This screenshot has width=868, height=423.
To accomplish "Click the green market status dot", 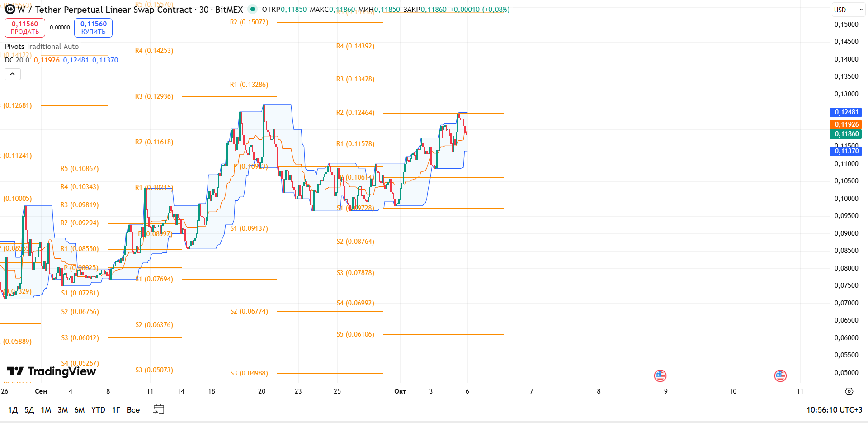I will 253,9.
